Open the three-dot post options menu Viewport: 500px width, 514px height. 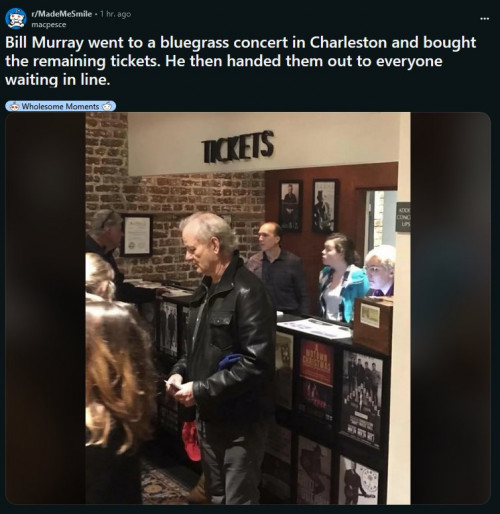[x=484, y=19]
